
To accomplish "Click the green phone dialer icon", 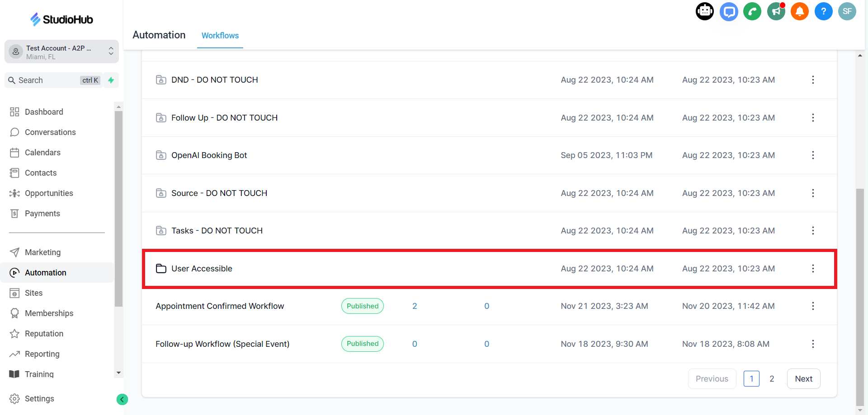I will coord(752,11).
